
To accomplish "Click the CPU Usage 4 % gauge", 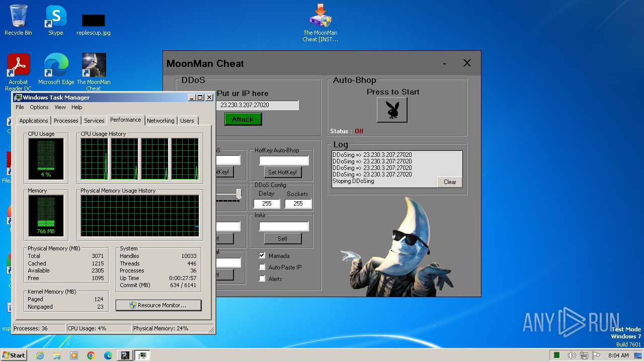I will pos(46,159).
